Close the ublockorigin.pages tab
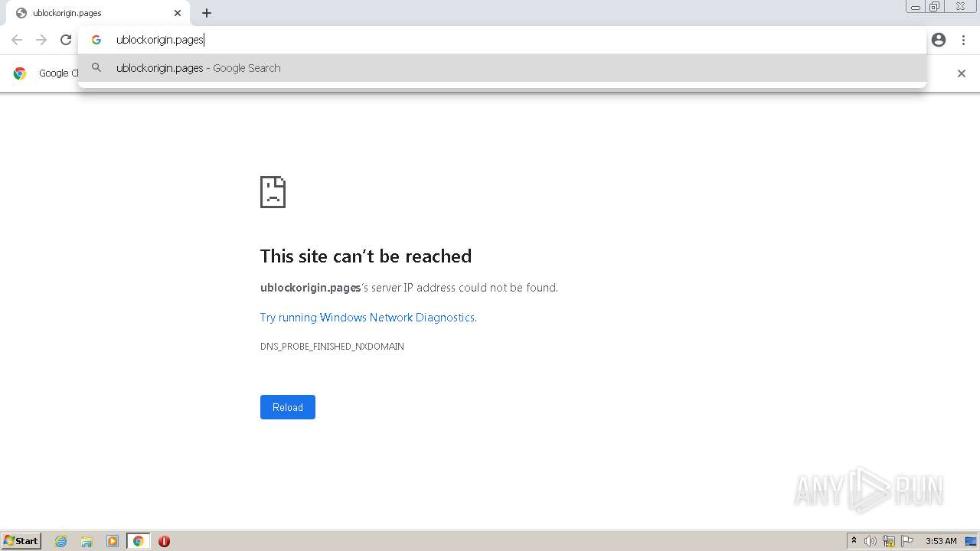The height and width of the screenshot is (551, 980). click(x=178, y=13)
